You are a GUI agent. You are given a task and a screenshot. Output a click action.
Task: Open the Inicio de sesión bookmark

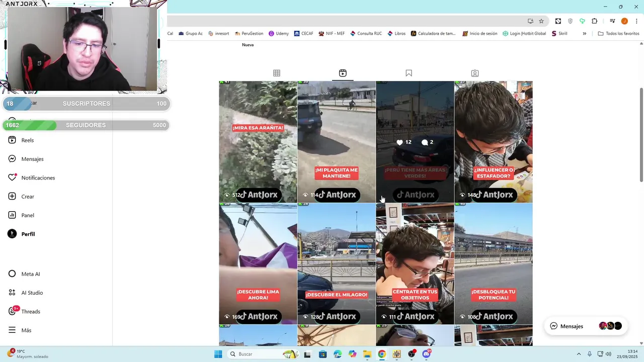click(479, 34)
